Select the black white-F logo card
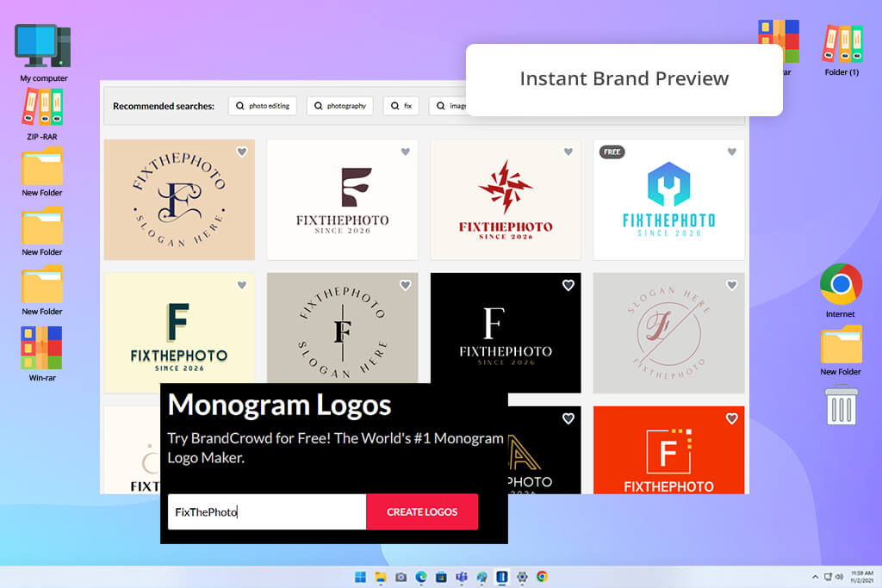 tap(506, 333)
